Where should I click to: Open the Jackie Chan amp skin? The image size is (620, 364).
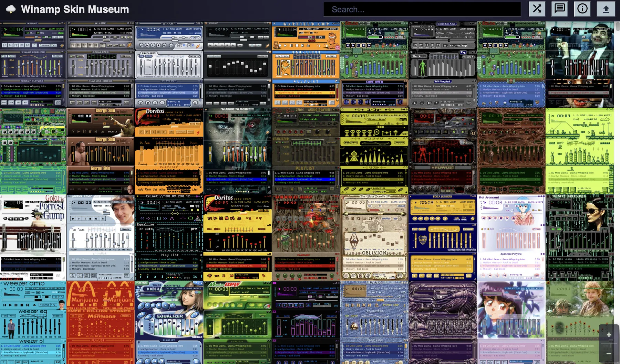tap(101, 237)
